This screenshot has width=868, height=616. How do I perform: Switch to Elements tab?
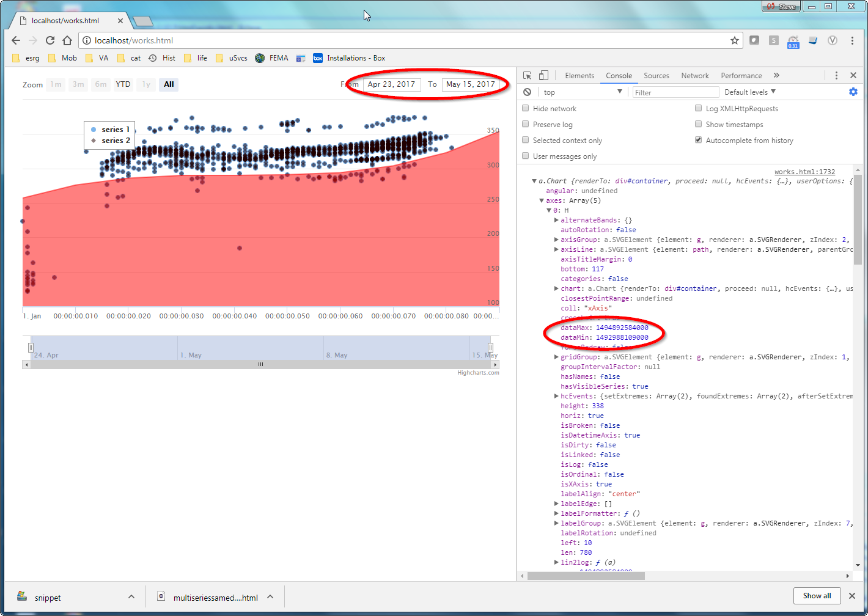click(579, 76)
